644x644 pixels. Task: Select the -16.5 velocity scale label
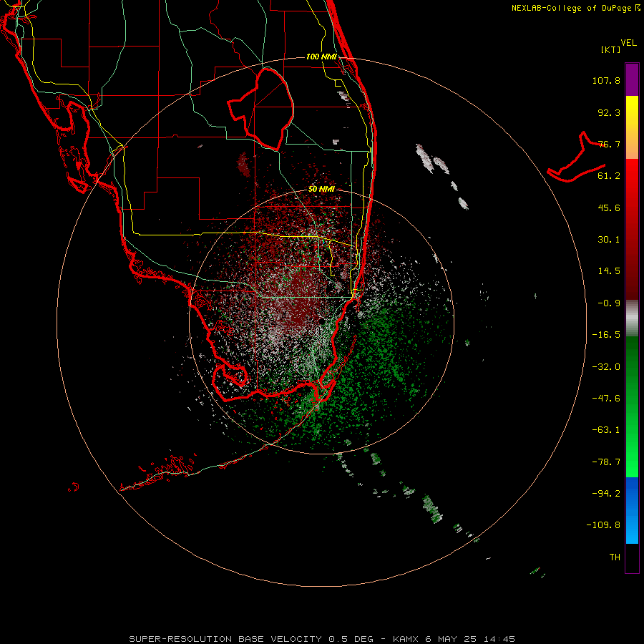pyautogui.click(x=606, y=335)
